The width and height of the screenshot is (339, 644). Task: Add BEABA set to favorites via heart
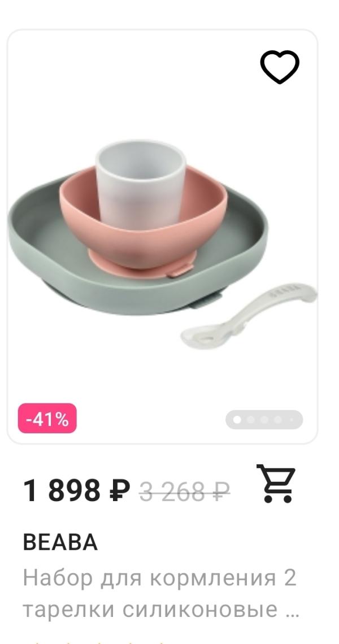tap(280, 67)
